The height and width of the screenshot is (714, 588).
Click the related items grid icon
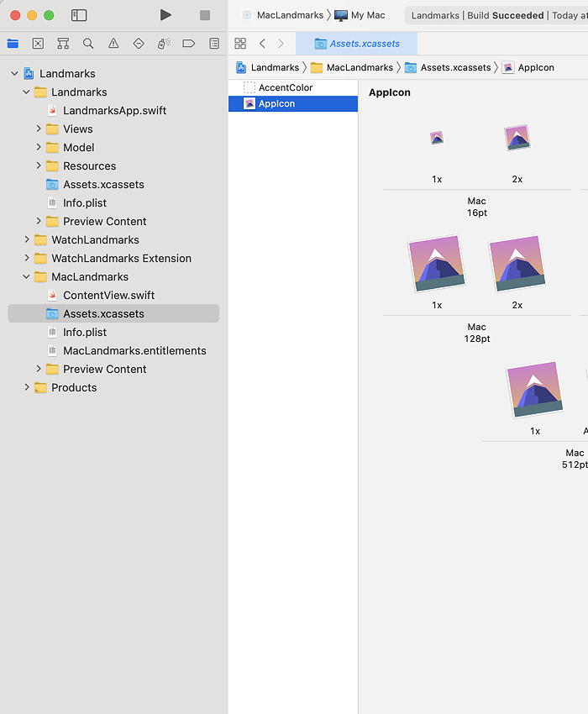[x=240, y=44]
